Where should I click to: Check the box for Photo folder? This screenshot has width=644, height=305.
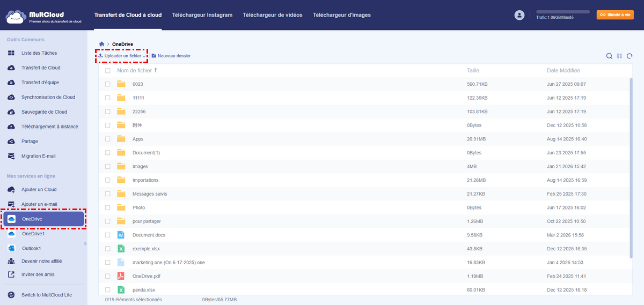click(x=108, y=207)
